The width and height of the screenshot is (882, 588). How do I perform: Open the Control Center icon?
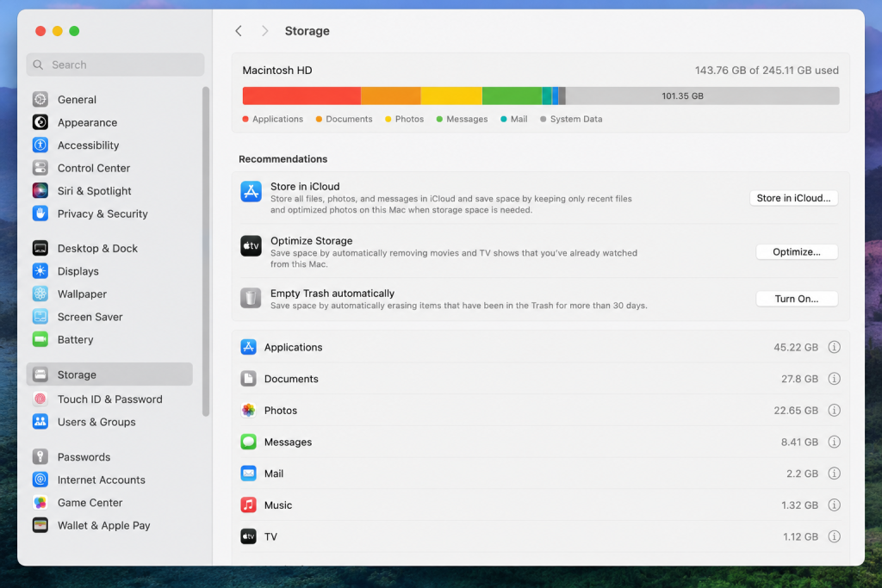(40, 168)
